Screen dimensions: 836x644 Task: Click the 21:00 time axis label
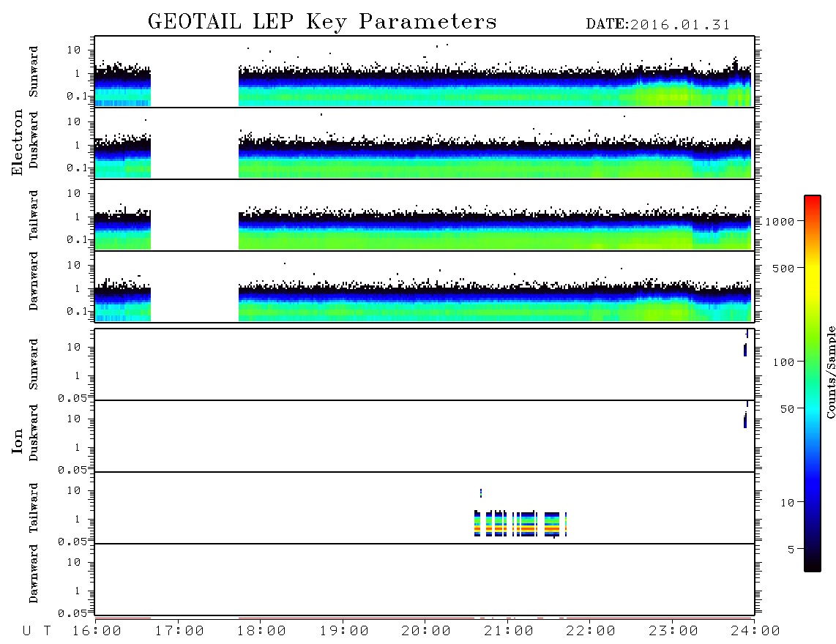point(509,631)
